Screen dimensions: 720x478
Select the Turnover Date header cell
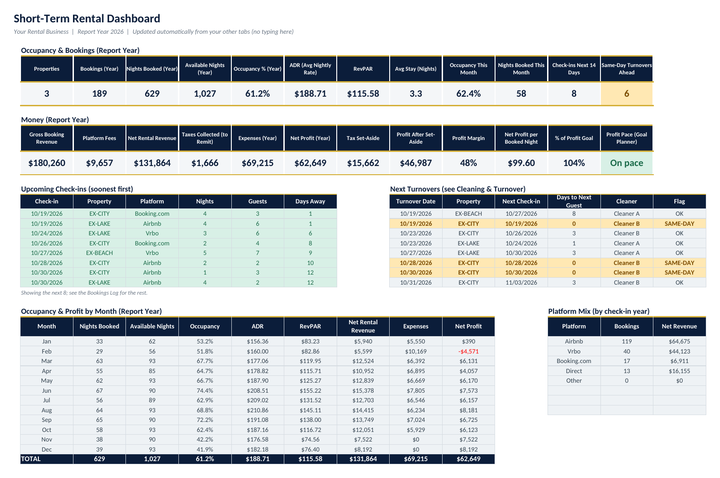pos(416,201)
